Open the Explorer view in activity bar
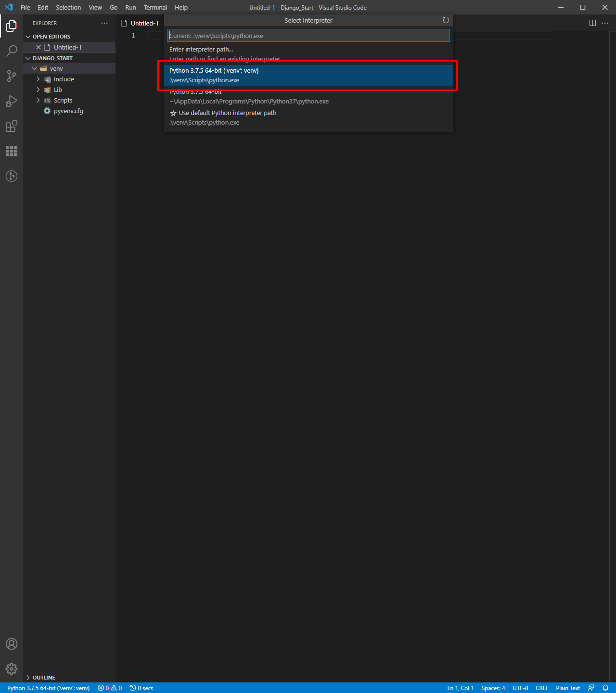The image size is (616, 693). [x=12, y=26]
